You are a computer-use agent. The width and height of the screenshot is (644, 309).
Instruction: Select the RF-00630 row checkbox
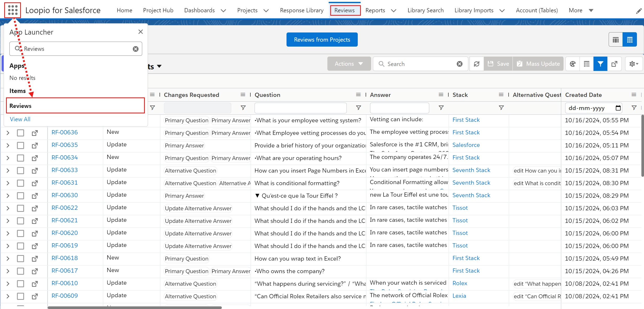20,196
